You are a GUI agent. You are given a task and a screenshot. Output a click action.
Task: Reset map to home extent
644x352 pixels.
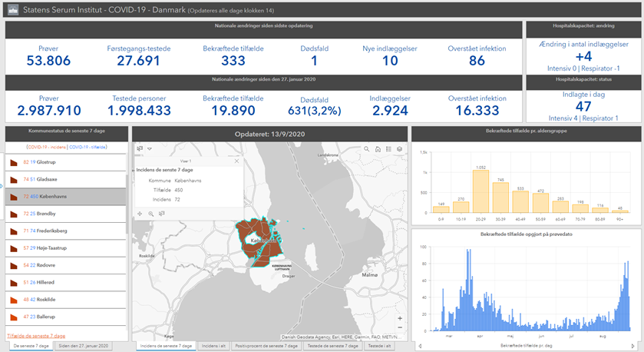(x=378, y=149)
